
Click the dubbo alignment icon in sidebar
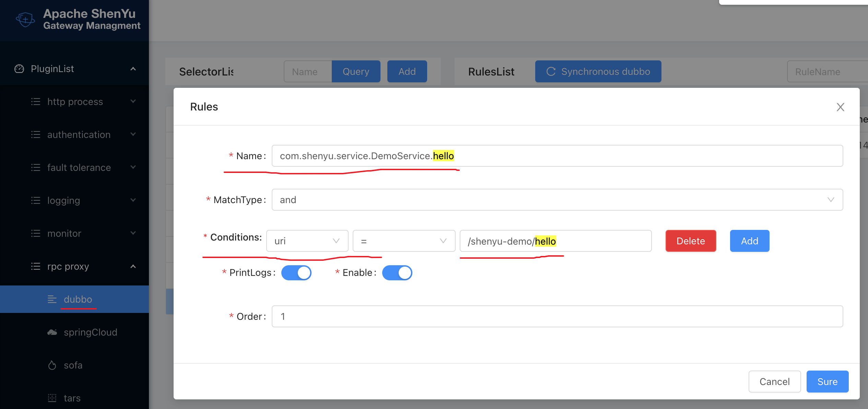[x=52, y=299]
